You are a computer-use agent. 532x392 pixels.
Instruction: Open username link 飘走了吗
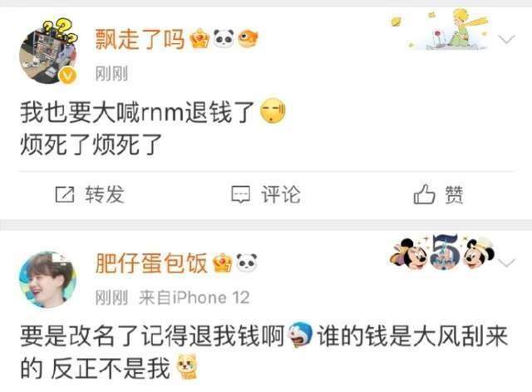tap(140, 39)
